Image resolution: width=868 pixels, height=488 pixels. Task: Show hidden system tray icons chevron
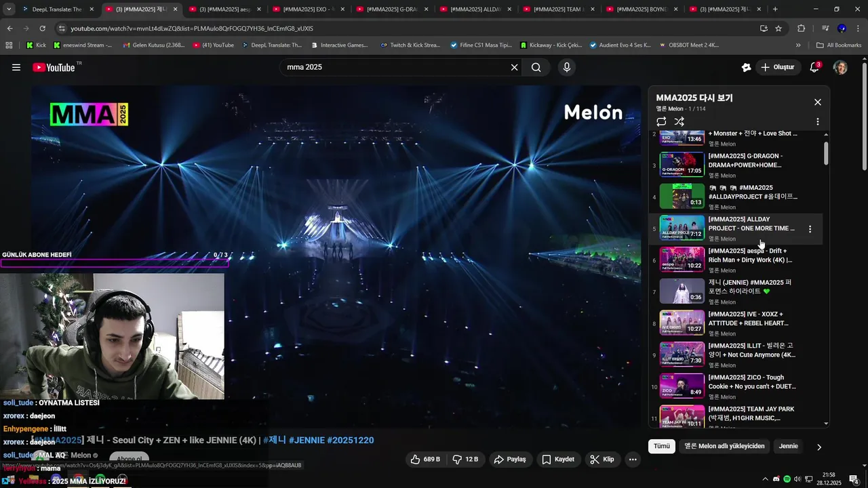765,479
